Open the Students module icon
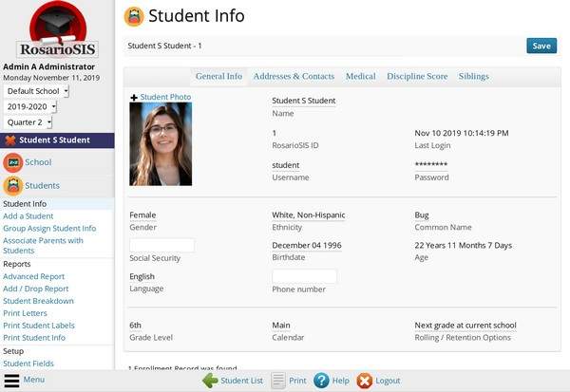The width and height of the screenshot is (570, 392). point(13,186)
